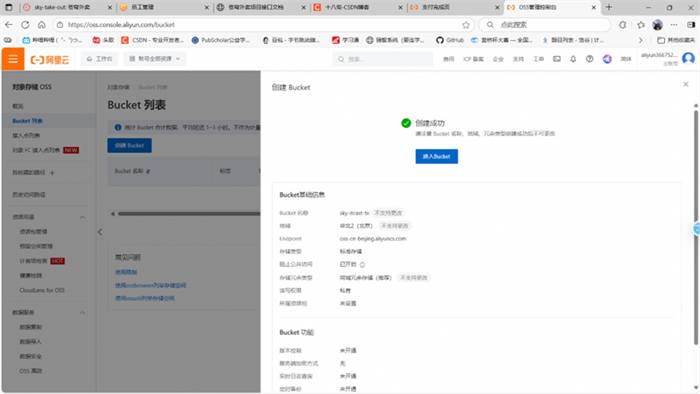Open the 支持 header menu
The height and width of the screenshot is (394, 700).
coord(518,59)
